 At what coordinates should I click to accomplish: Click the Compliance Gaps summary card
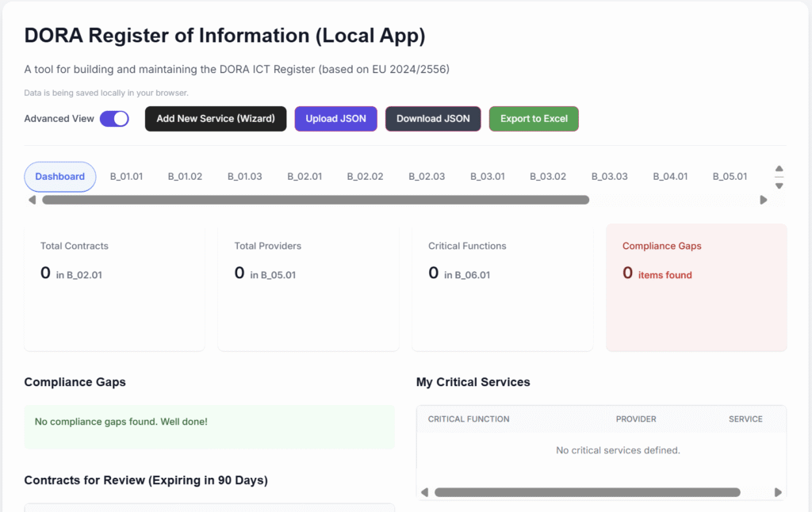696,287
